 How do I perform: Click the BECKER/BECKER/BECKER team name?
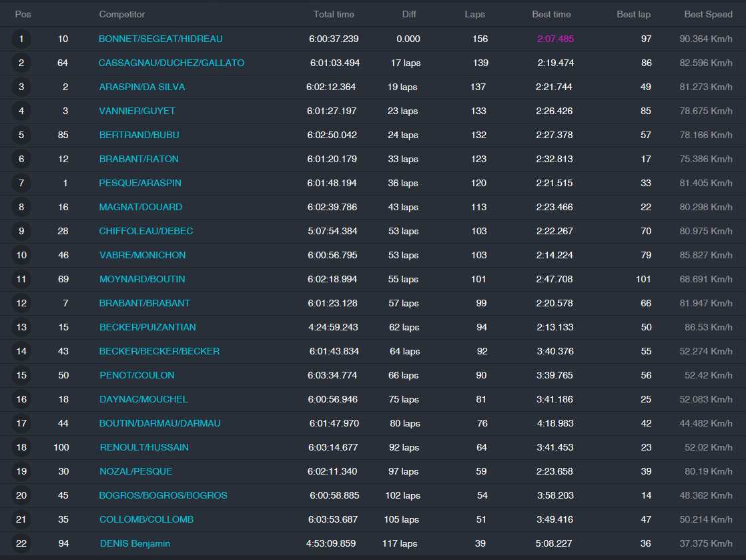[x=159, y=352]
